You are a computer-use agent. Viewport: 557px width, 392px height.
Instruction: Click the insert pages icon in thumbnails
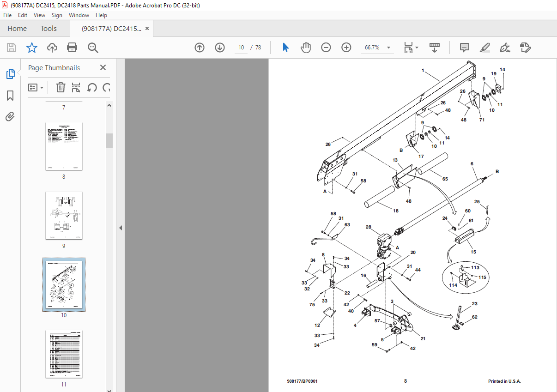click(76, 87)
